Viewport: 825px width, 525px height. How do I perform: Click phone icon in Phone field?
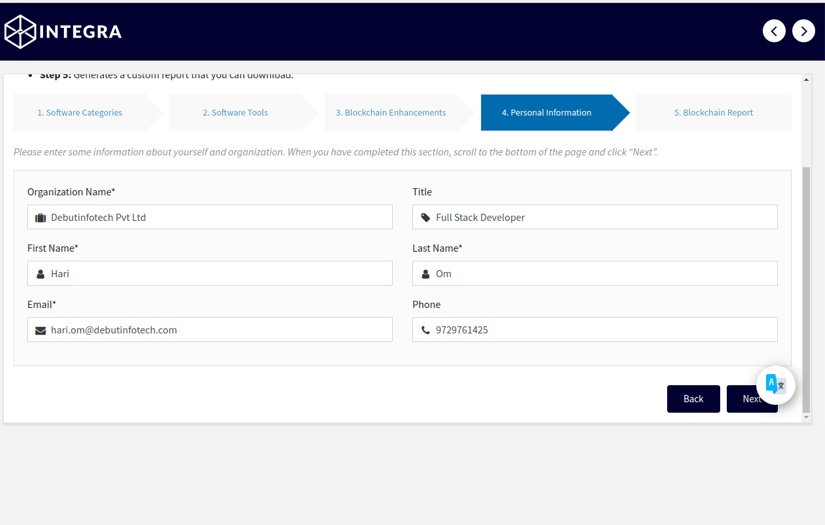pyautogui.click(x=426, y=330)
